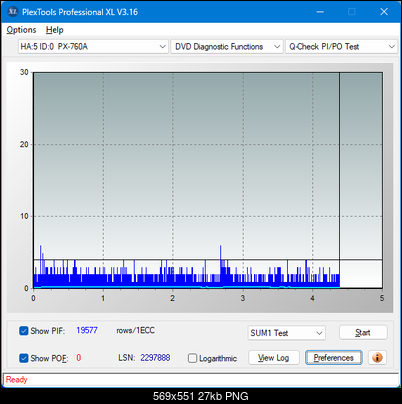Enable the Logarithmic checkbox
Screen dimensions: 402x404
(192, 358)
